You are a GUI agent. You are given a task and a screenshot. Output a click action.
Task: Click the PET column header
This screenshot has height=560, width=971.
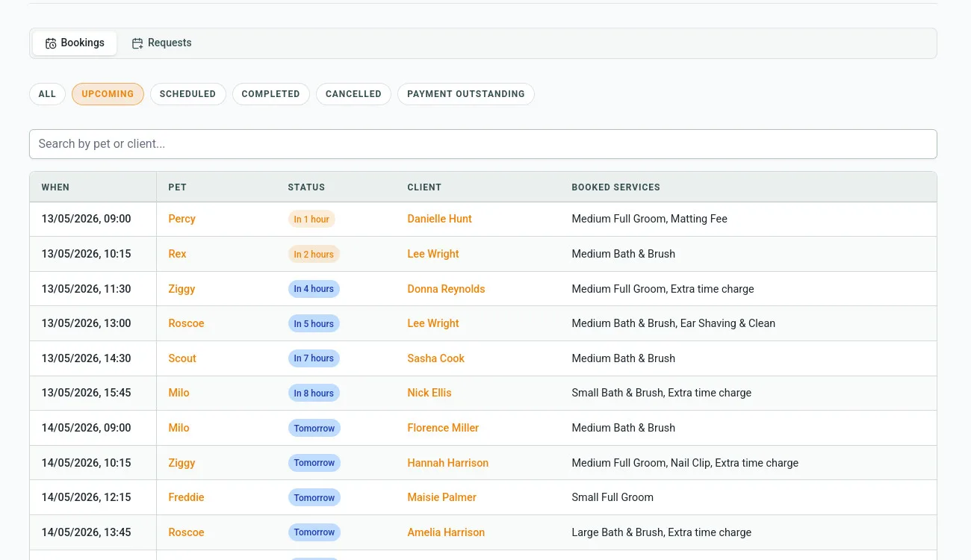click(x=178, y=187)
